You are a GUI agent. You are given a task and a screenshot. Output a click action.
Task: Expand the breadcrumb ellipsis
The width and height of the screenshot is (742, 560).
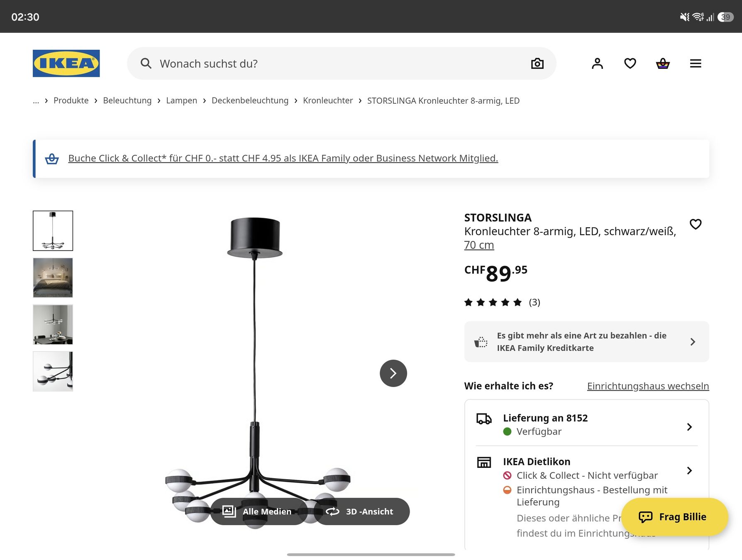(36, 101)
